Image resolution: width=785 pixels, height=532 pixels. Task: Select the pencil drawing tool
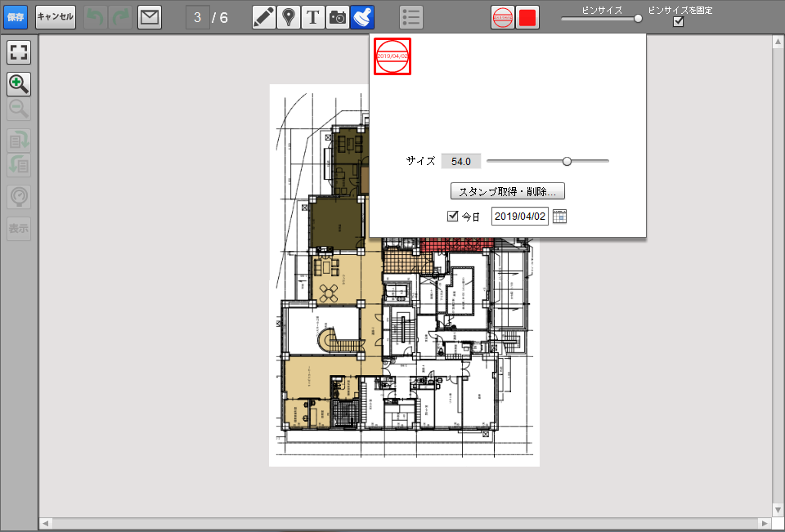coord(263,17)
